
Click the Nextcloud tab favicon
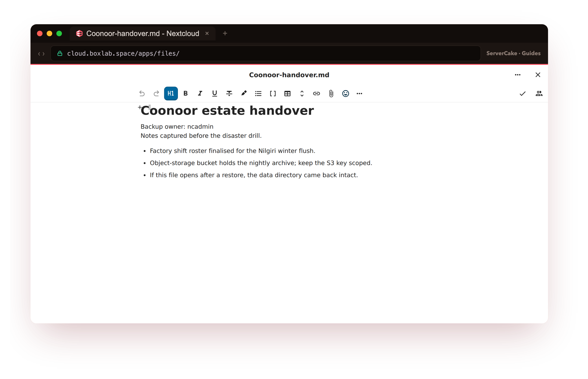click(x=79, y=33)
